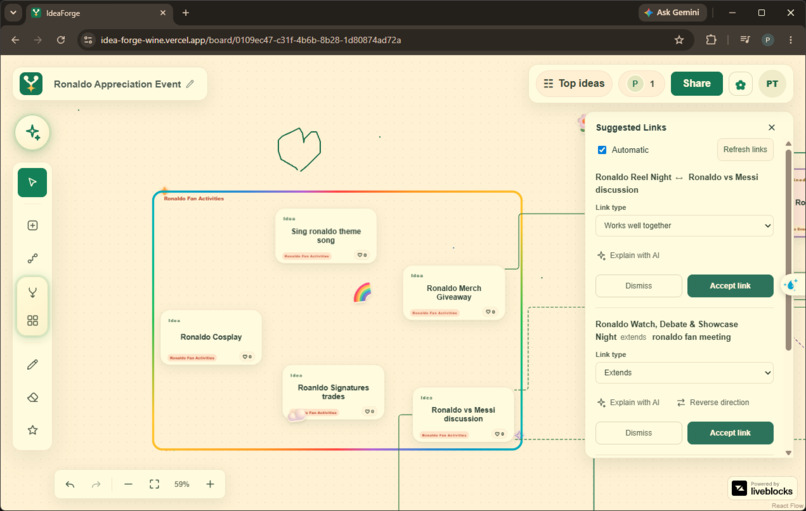Bookmark page with star icon

click(x=679, y=40)
